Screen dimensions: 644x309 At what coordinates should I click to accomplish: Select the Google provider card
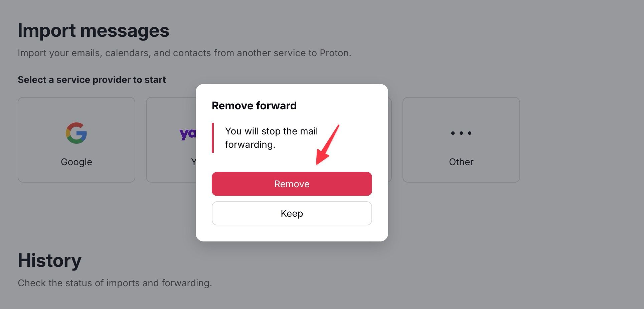(x=76, y=140)
